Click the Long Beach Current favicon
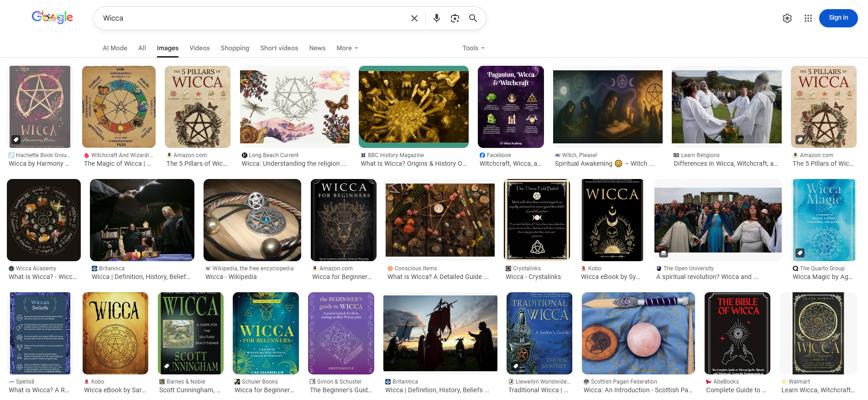This screenshot has width=868, height=400. 245,155
